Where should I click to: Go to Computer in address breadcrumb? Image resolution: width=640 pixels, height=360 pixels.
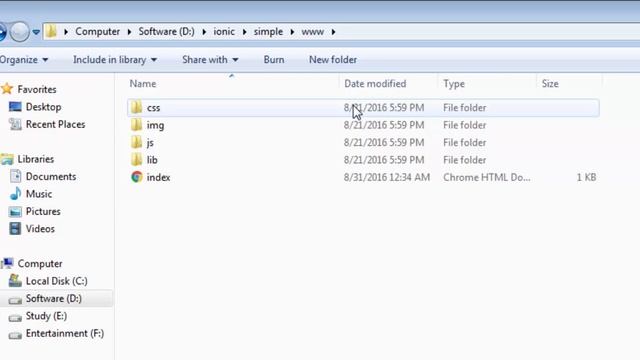click(98, 31)
